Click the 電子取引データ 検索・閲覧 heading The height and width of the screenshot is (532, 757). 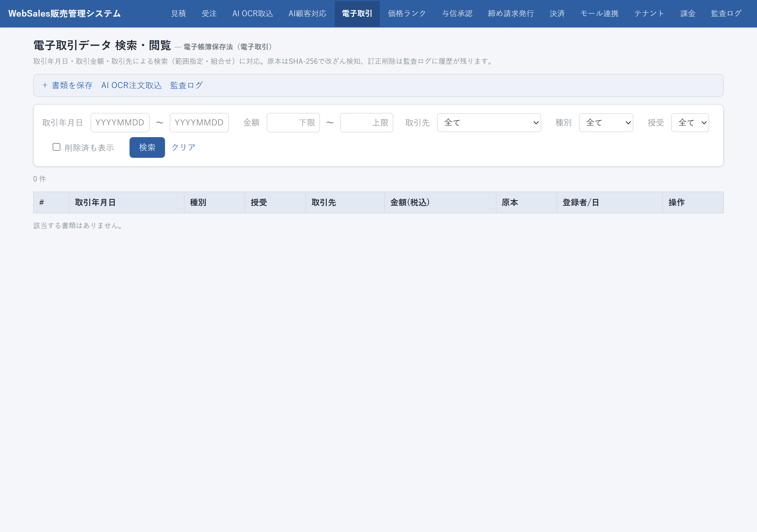click(x=102, y=46)
